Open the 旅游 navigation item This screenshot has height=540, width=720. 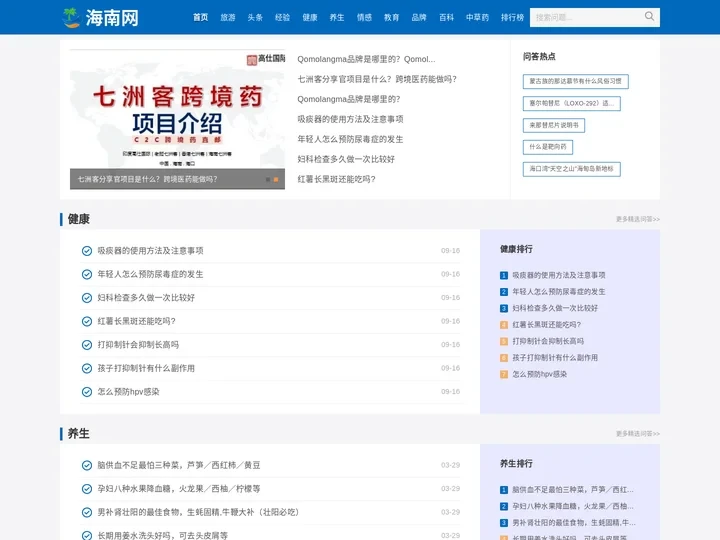coord(228,17)
